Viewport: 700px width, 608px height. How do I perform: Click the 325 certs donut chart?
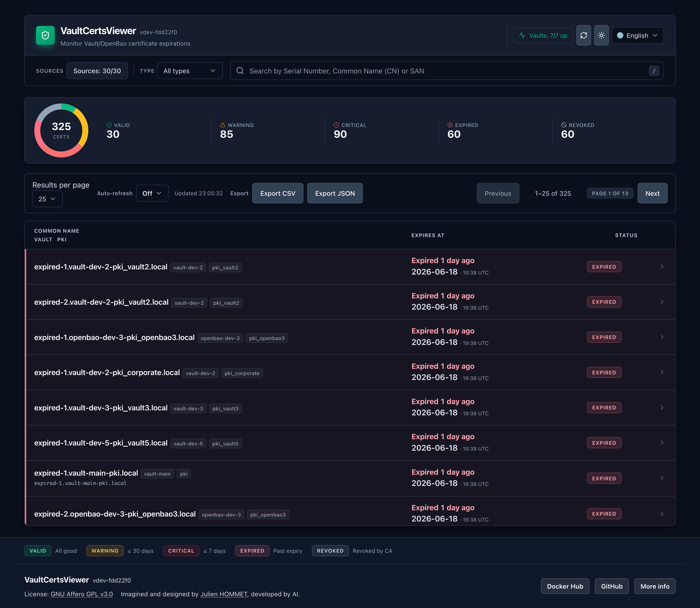pos(62,130)
